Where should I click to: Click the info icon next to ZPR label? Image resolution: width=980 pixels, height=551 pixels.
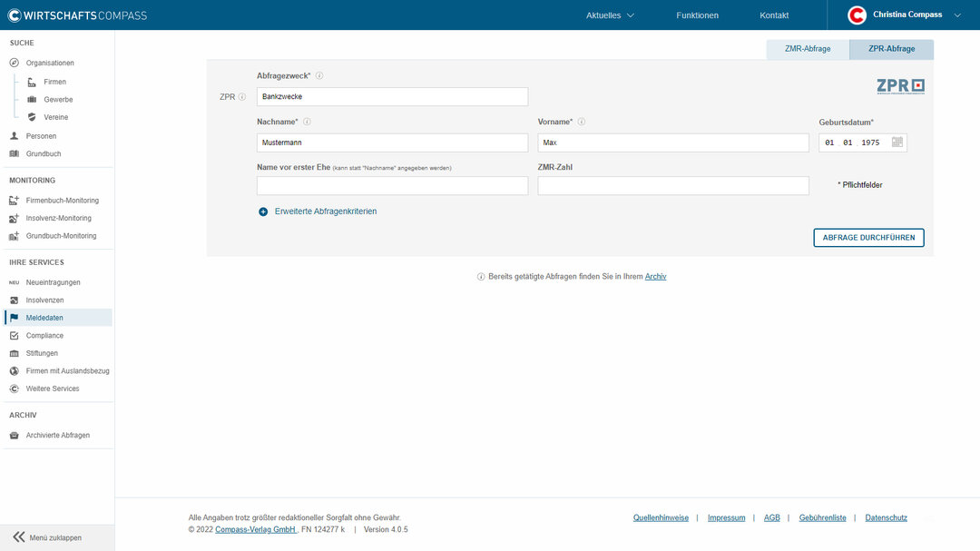[242, 97]
